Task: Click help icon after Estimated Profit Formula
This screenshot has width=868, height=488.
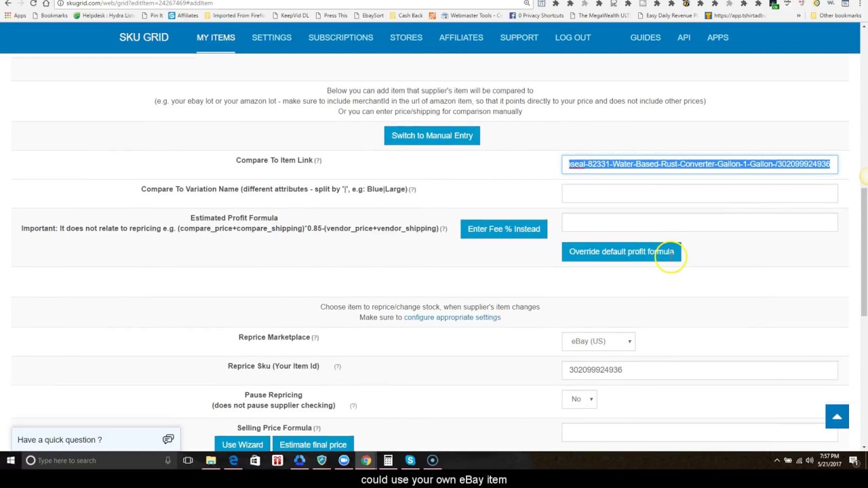Action: [443, 229]
